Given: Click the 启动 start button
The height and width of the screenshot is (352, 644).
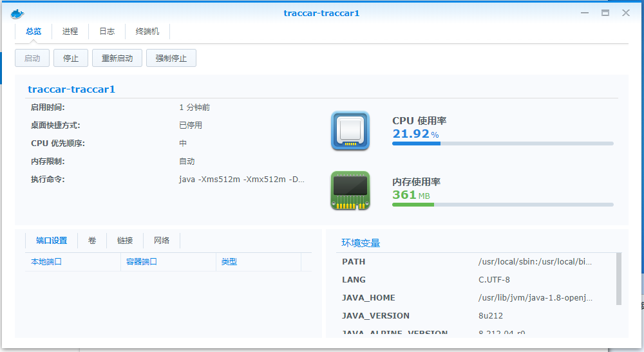Looking at the screenshot, I should [32, 59].
